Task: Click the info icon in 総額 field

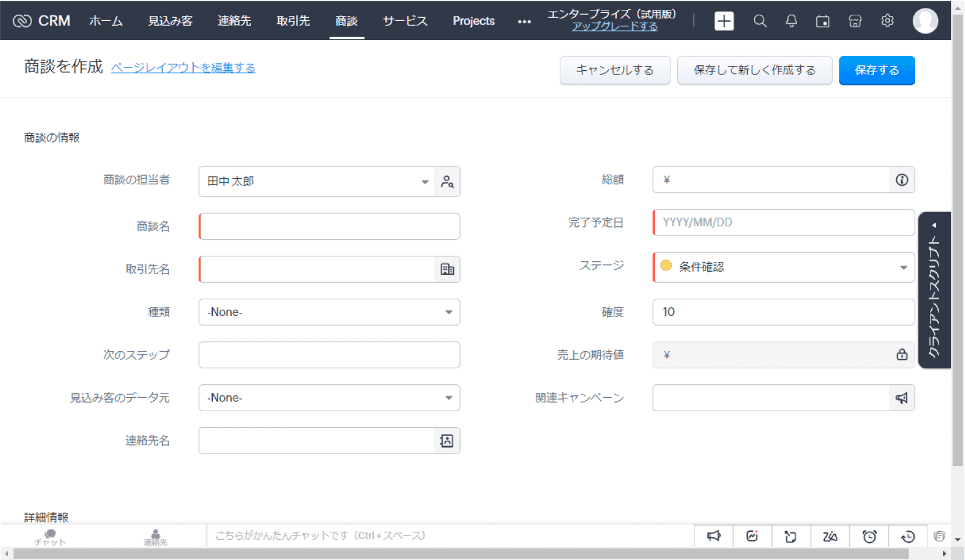Action: (902, 180)
